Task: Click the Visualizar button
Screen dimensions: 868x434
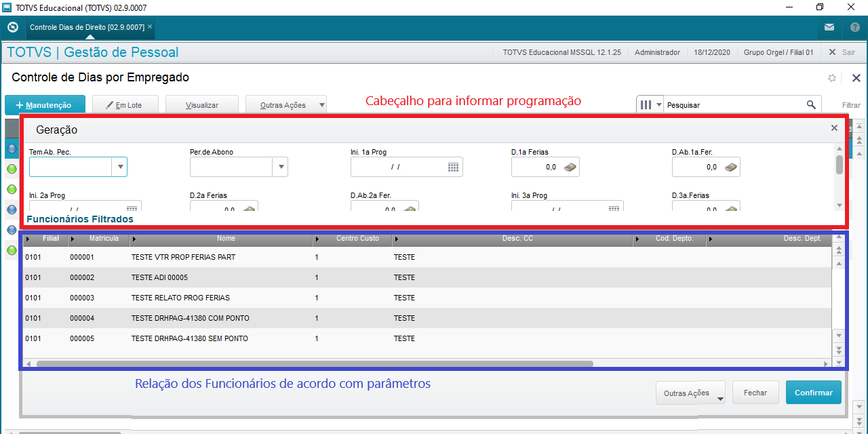Action: click(x=202, y=105)
